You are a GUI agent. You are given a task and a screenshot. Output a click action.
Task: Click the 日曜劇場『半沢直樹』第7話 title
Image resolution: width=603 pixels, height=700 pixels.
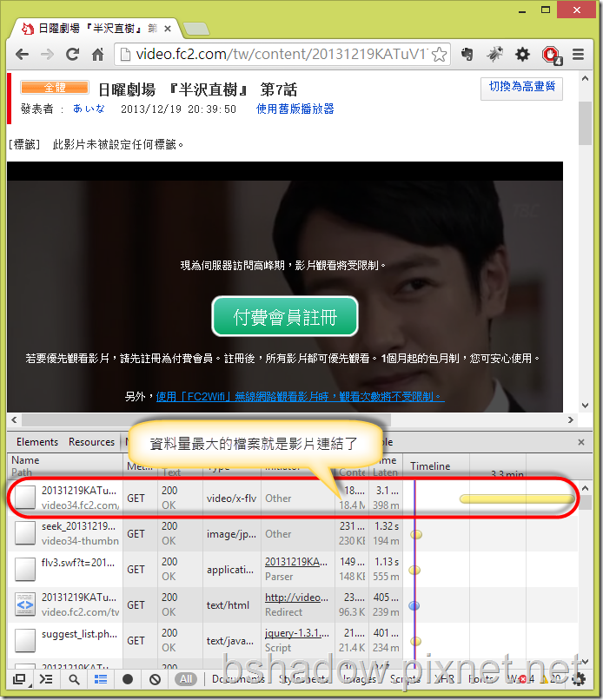click(197, 89)
